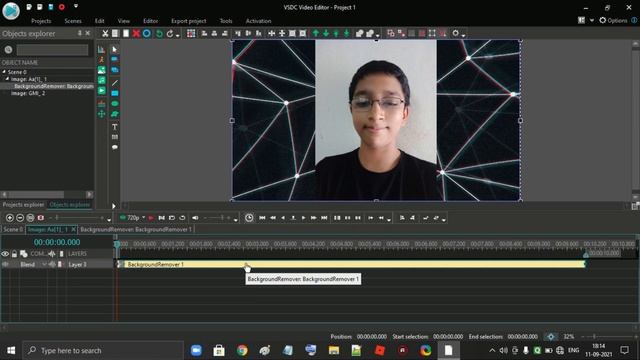
Task: Click the timeline zoom out minus icon
Action: coord(20,218)
